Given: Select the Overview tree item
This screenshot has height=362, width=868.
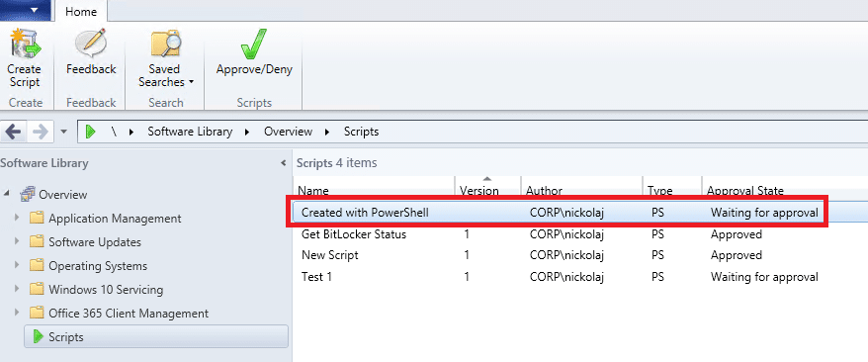Looking at the screenshot, I should tap(62, 195).
